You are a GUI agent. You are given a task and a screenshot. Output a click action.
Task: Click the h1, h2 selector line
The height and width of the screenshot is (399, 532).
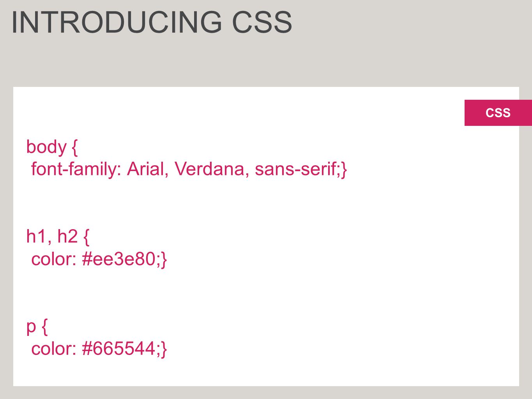[58, 237]
